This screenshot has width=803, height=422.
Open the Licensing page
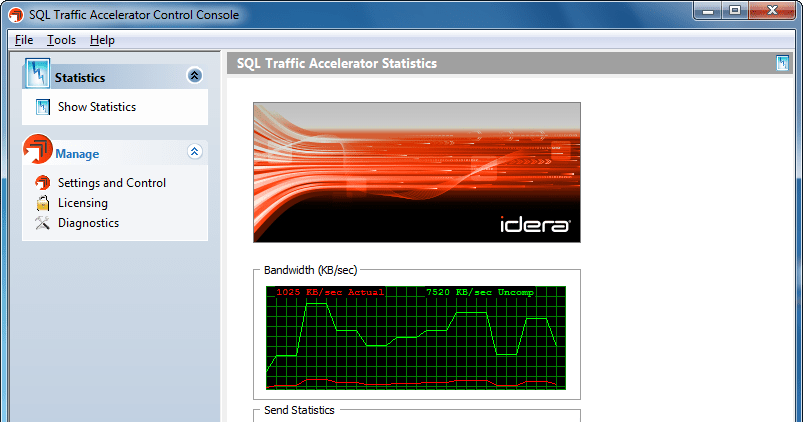(82, 203)
